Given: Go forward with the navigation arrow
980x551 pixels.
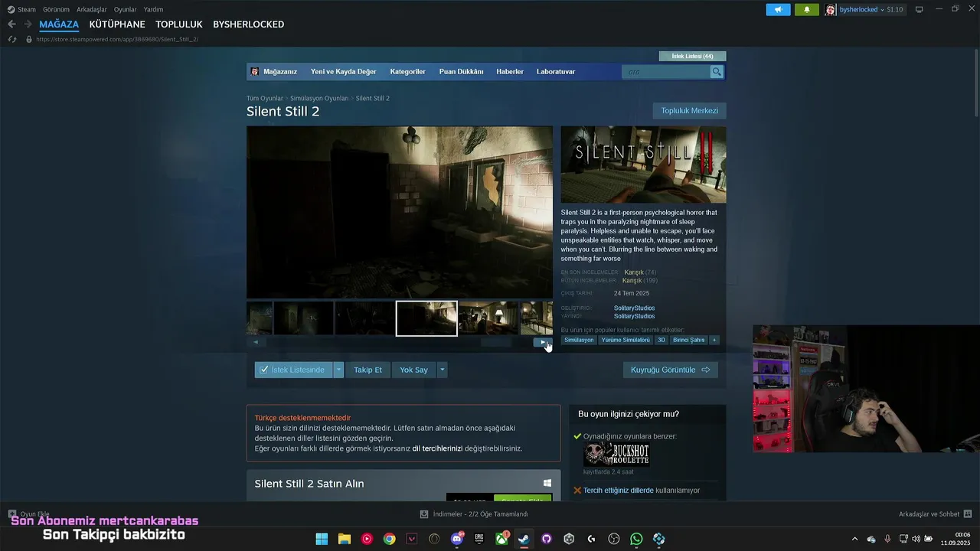Looking at the screenshot, I should pos(28,24).
